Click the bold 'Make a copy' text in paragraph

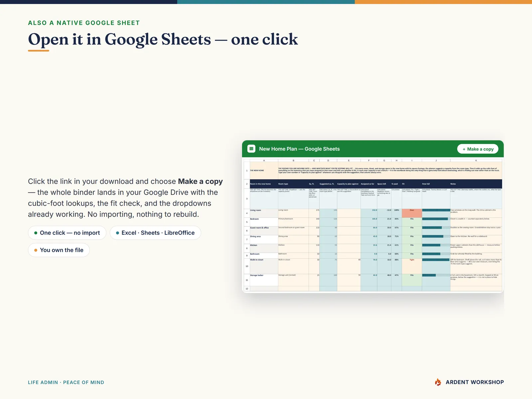[200, 182]
